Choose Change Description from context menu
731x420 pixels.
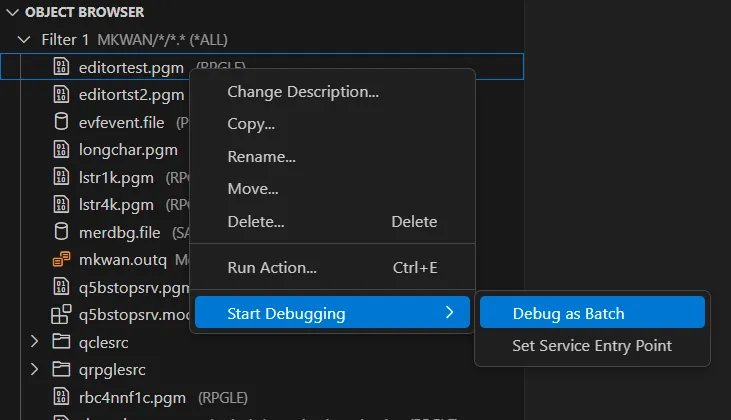click(x=303, y=92)
